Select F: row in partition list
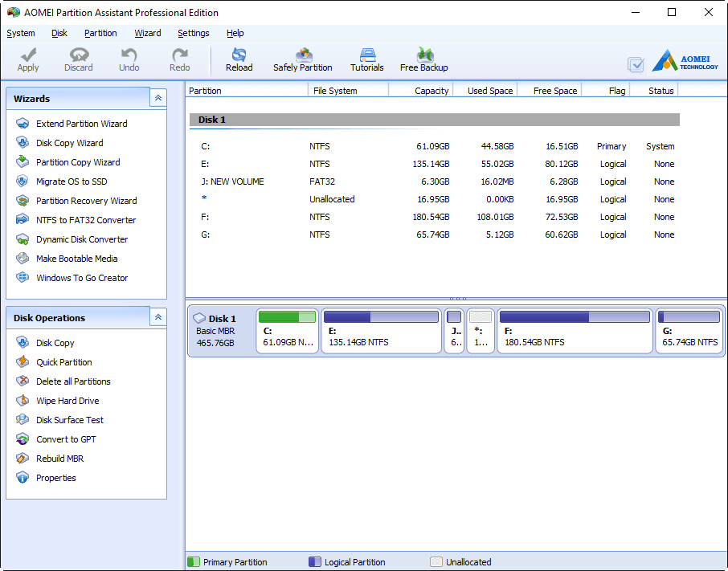This screenshot has width=728, height=571. (435, 217)
